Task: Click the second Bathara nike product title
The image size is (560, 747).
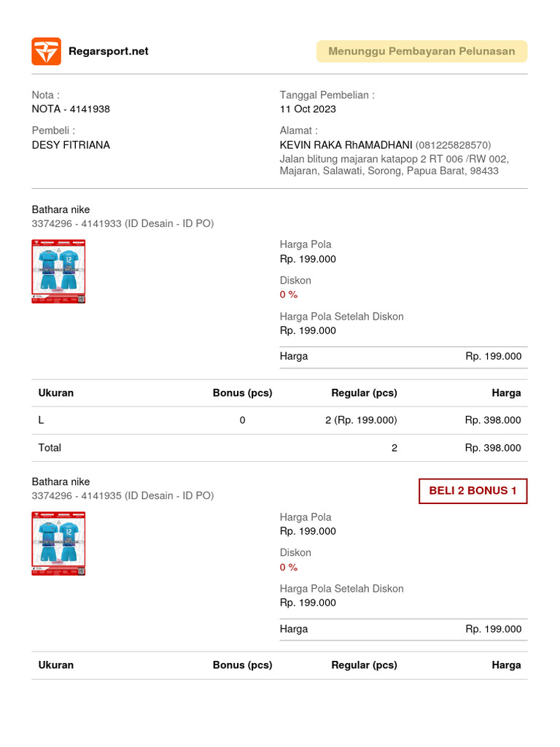Action: coord(61,481)
